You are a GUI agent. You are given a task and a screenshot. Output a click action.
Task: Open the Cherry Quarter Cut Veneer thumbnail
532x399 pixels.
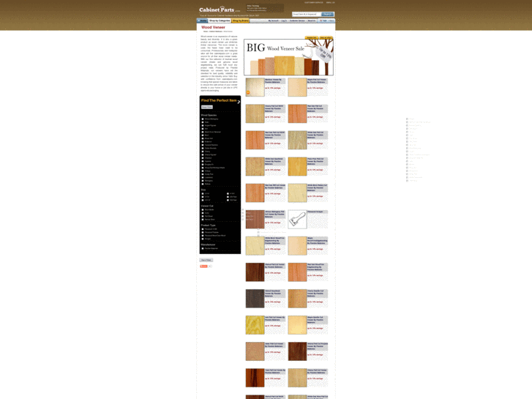click(x=297, y=299)
